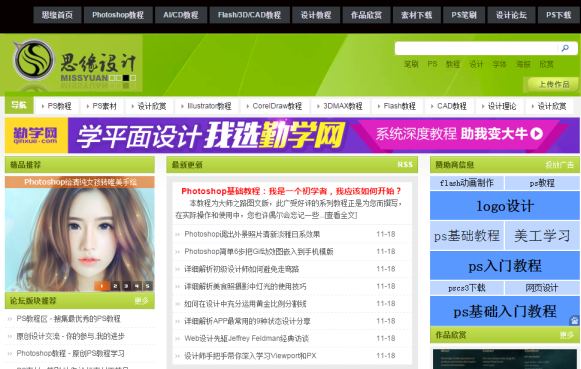Select slide number 2 in image carousel

click(x=116, y=286)
